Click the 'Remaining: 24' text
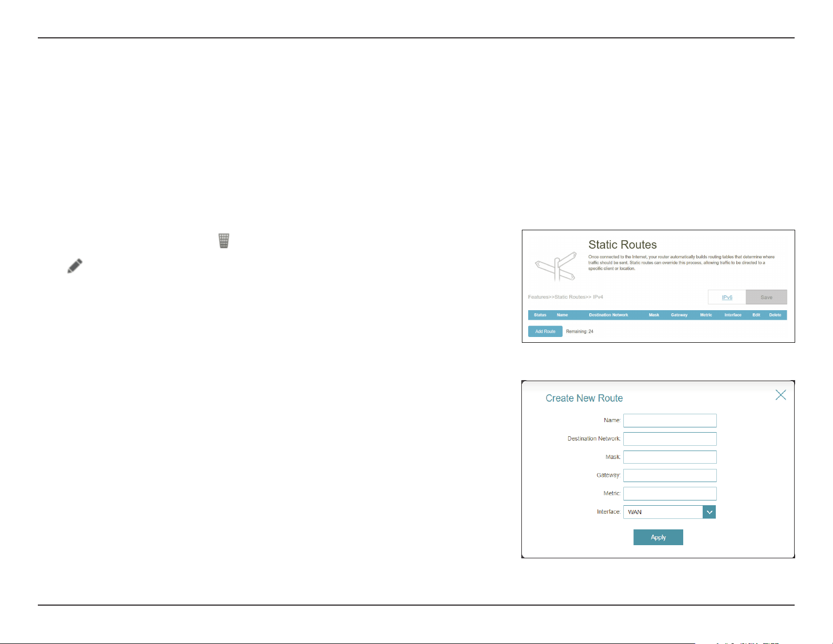Screen dimensions: 833x644 click(580, 332)
